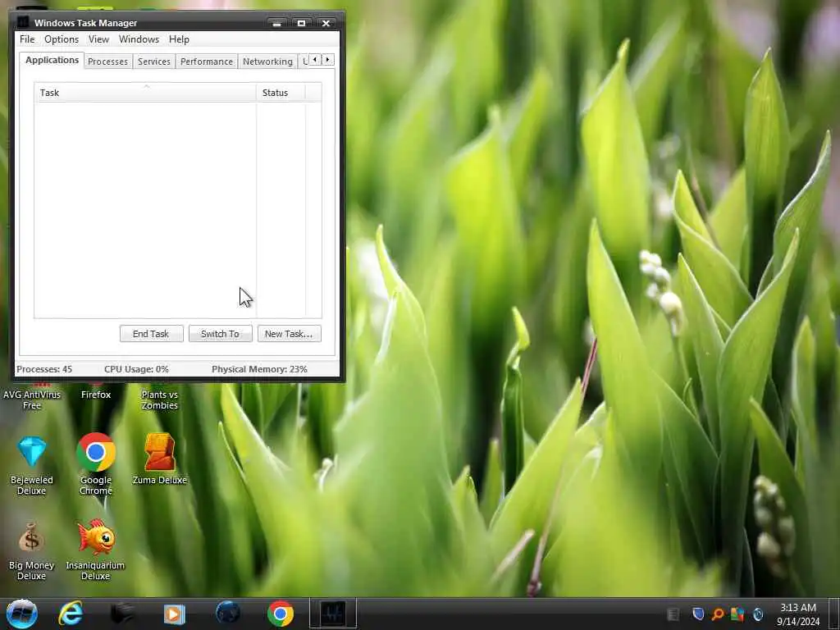Open the media player taskbar icon

174,614
